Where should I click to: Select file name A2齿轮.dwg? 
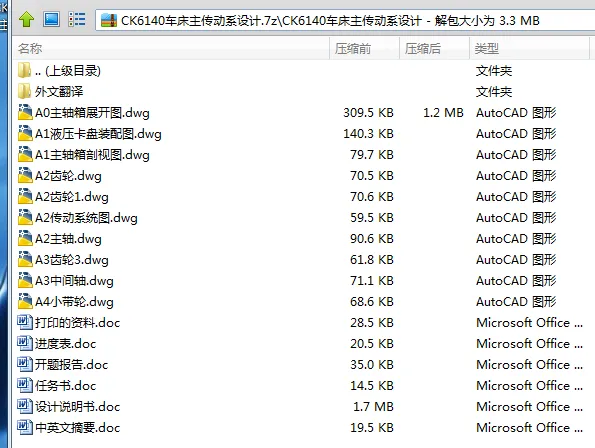(x=68, y=176)
